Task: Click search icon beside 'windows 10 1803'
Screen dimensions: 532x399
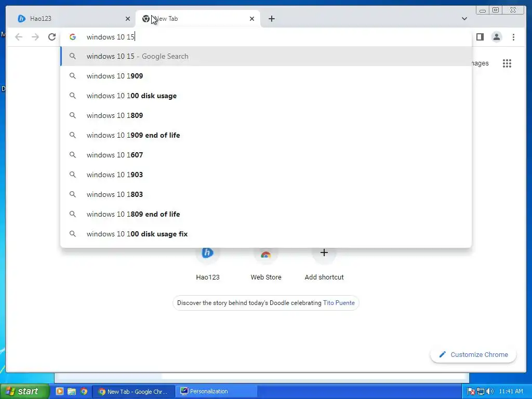Action: [x=73, y=194]
